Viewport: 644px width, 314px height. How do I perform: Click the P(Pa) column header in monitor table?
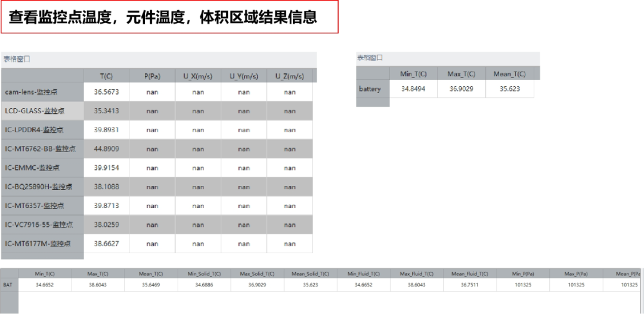point(152,76)
